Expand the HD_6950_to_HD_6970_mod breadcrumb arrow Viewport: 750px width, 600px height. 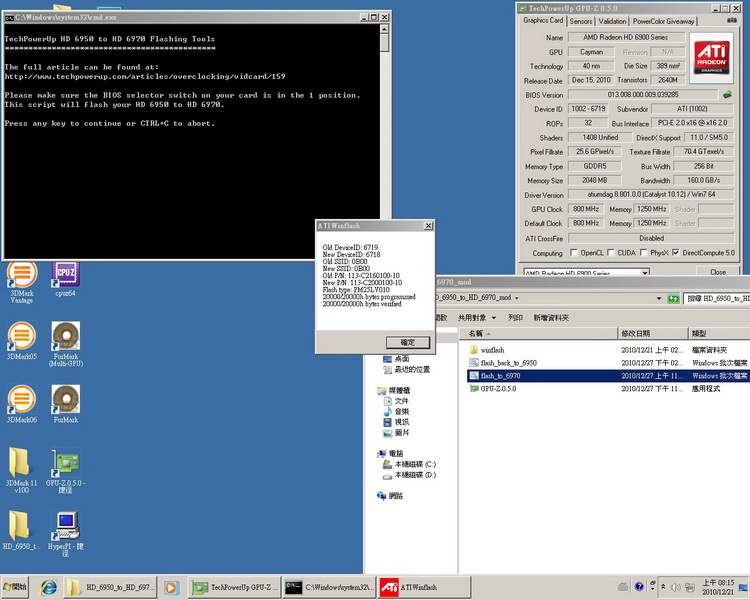pyautogui.click(x=517, y=298)
